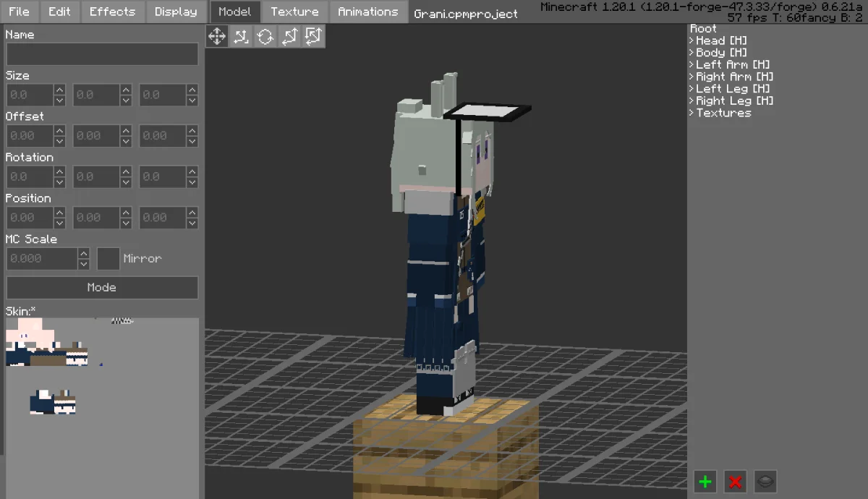Decrease the third Position value
868x499 pixels.
[x=192, y=223]
